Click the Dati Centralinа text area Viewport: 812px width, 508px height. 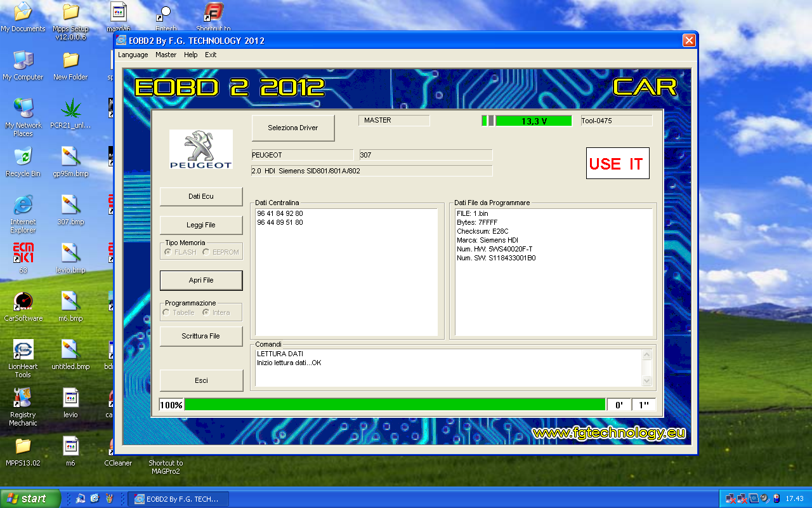click(x=346, y=273)
